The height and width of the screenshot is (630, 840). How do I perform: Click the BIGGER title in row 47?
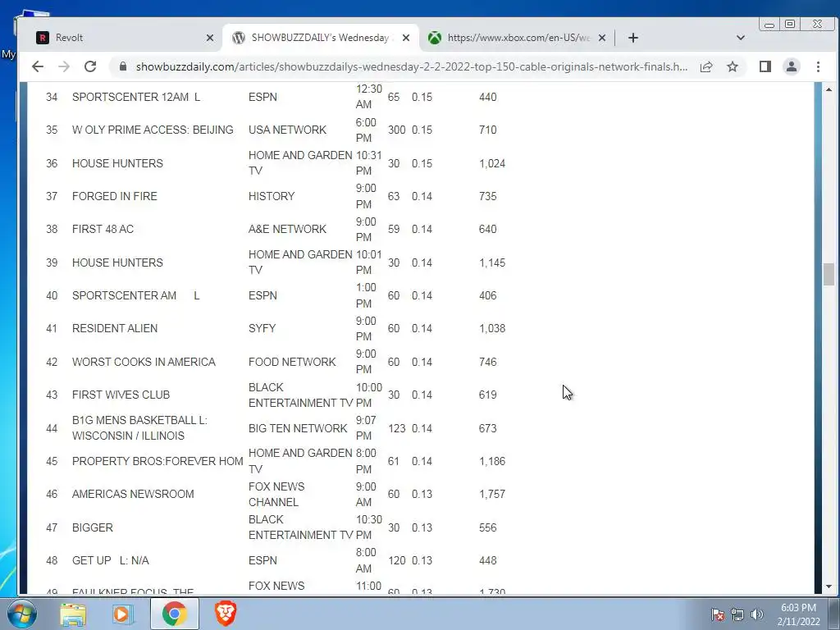click(93, 527)
